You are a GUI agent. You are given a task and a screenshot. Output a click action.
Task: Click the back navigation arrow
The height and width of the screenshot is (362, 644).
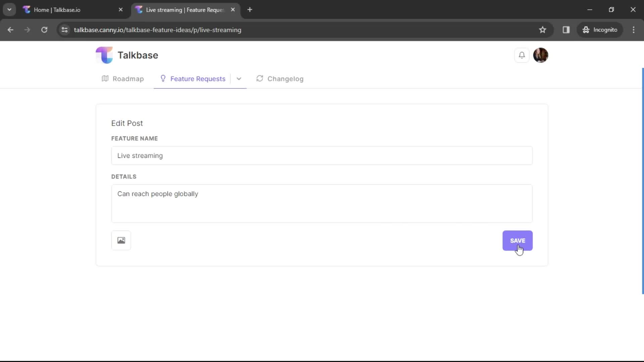11,30
